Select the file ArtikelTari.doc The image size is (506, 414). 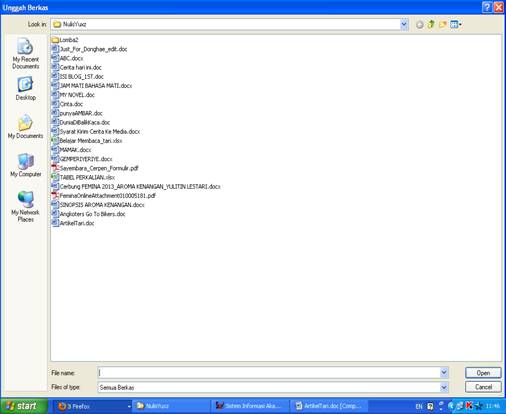[73, 223]
